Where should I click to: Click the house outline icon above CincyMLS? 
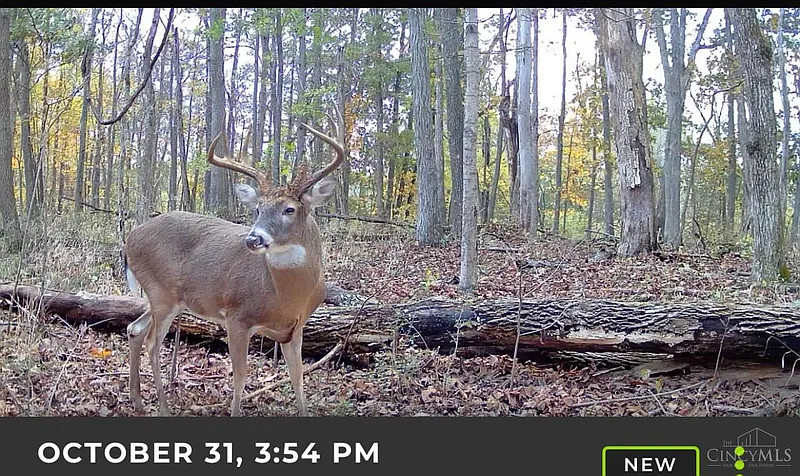(757, 438)
